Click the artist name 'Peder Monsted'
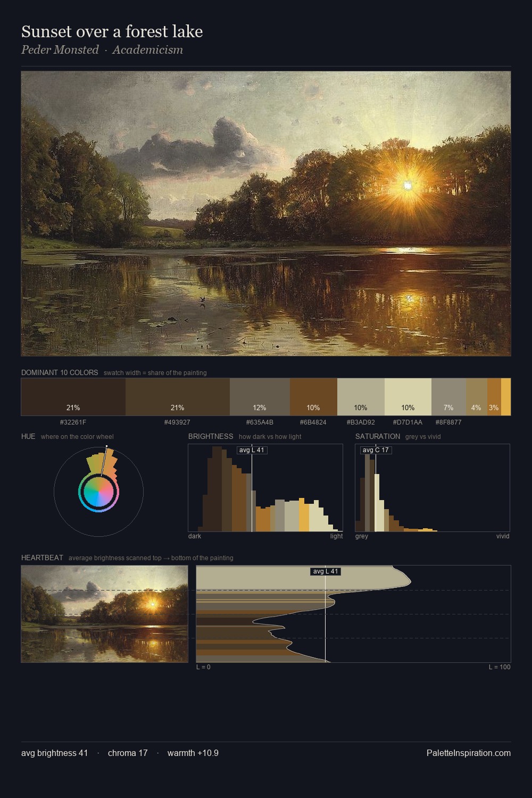 pos(60,49)
